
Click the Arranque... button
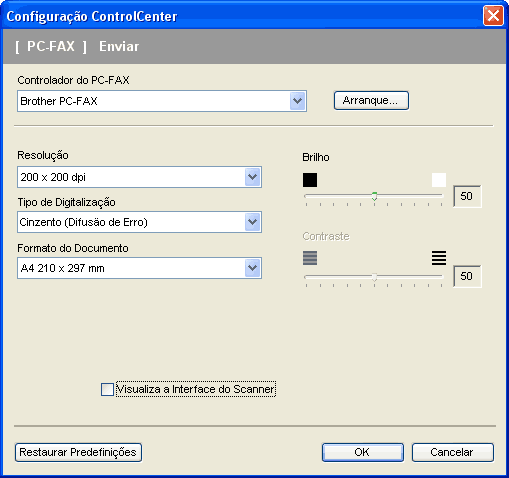(x=371, y=100)
